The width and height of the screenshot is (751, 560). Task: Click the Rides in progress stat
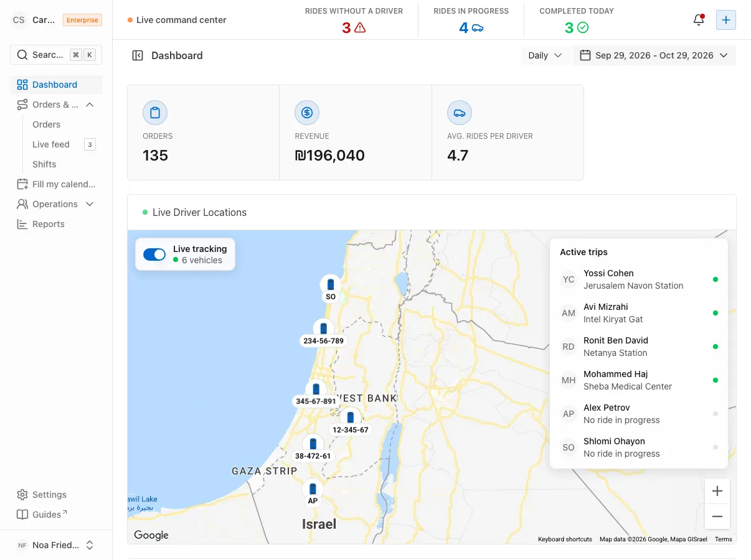coord(471,20)
